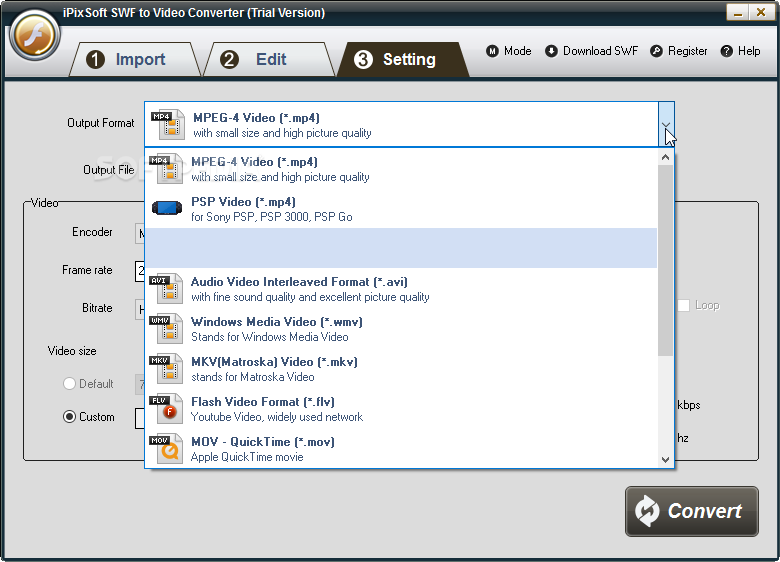Click the MOV QuickTime icon in the list
The width and height of the screenshot is (780, 562).
pyautogui.click(x=166, y=449)
